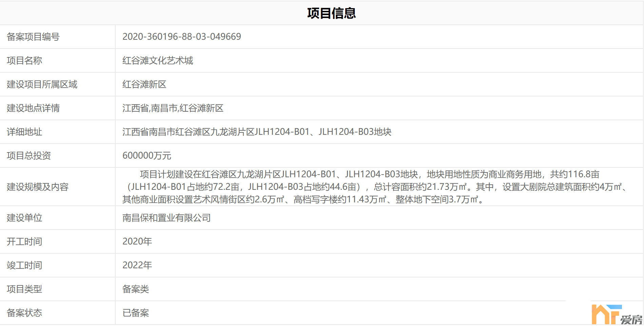The image size is (644, 327).
Task: Select the project name 红谷滩文化艺术城
Action: pyautogui.click(x=158, y=60)
